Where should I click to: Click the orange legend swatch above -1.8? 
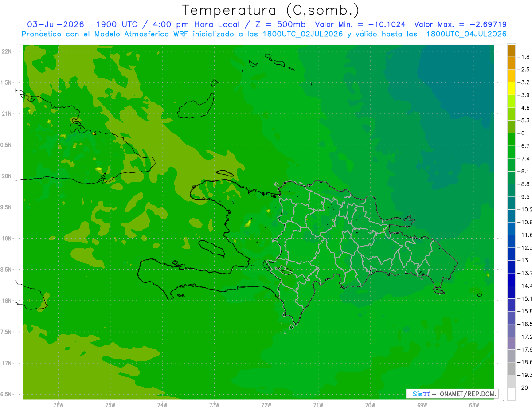click(x=511, y=51)
